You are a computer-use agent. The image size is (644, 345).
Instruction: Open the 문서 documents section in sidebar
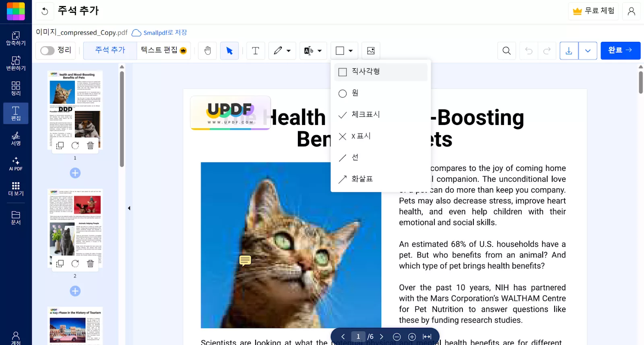tap(16, 218)
